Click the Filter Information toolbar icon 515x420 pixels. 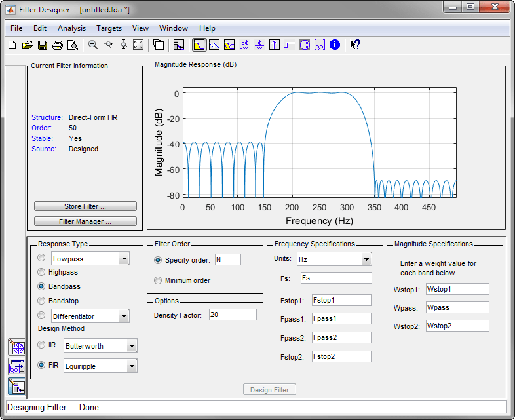coord(335,45)
